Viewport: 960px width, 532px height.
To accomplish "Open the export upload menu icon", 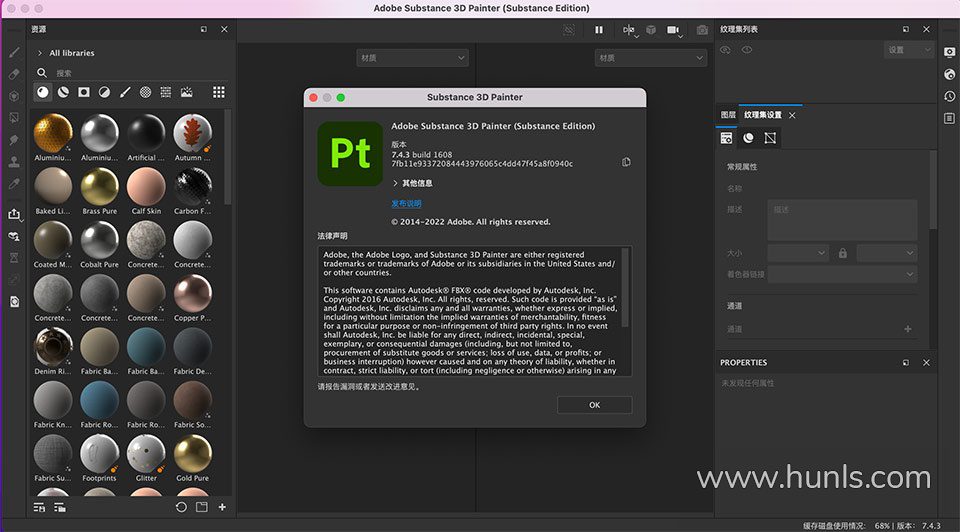I will pos(14,214).
